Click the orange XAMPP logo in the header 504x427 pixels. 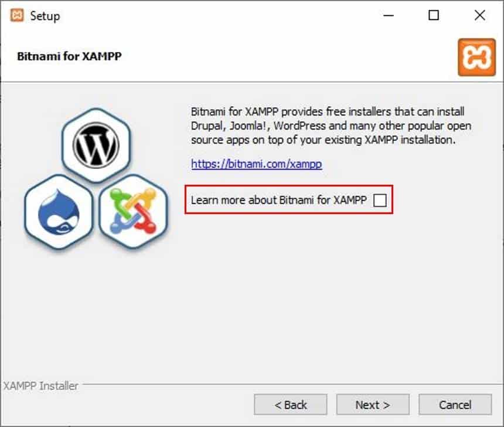(x=476, y=57)
